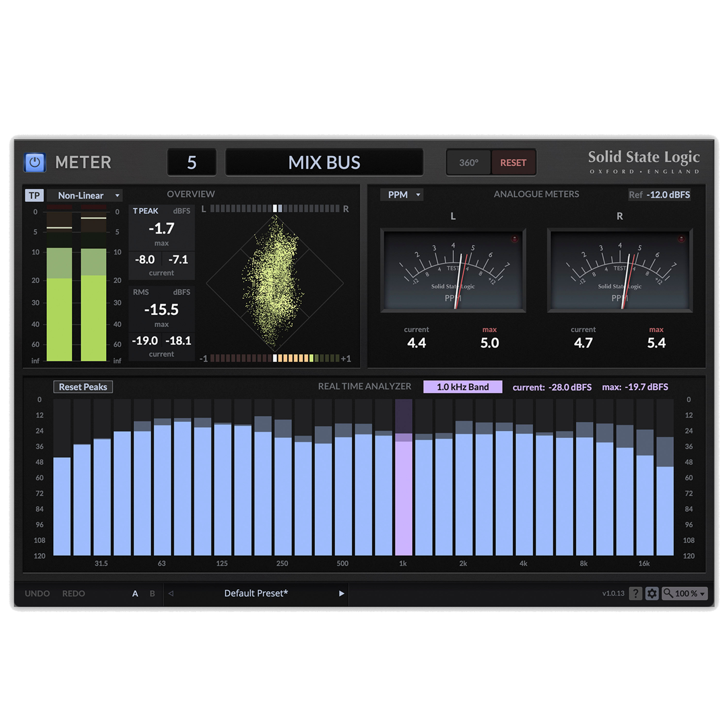
Task: Go to the previous preset arrow
Action: pyautogui.click(x=170, y=594)
